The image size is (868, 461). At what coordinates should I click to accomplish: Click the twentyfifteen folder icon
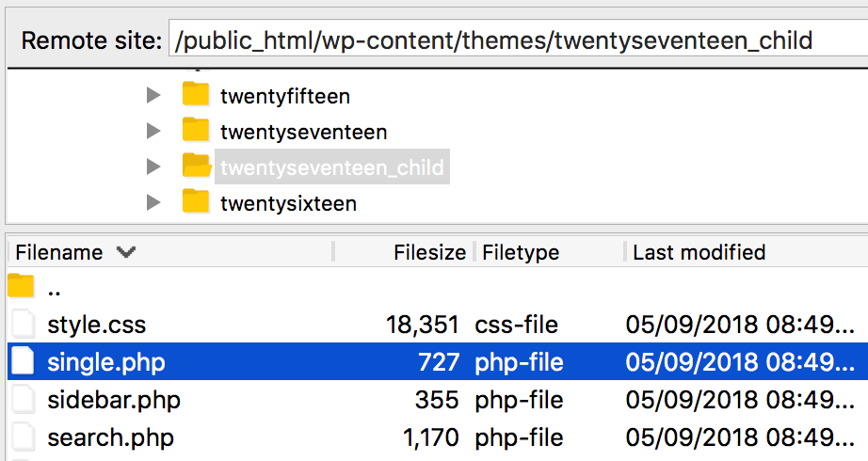[x=196, y=95]
